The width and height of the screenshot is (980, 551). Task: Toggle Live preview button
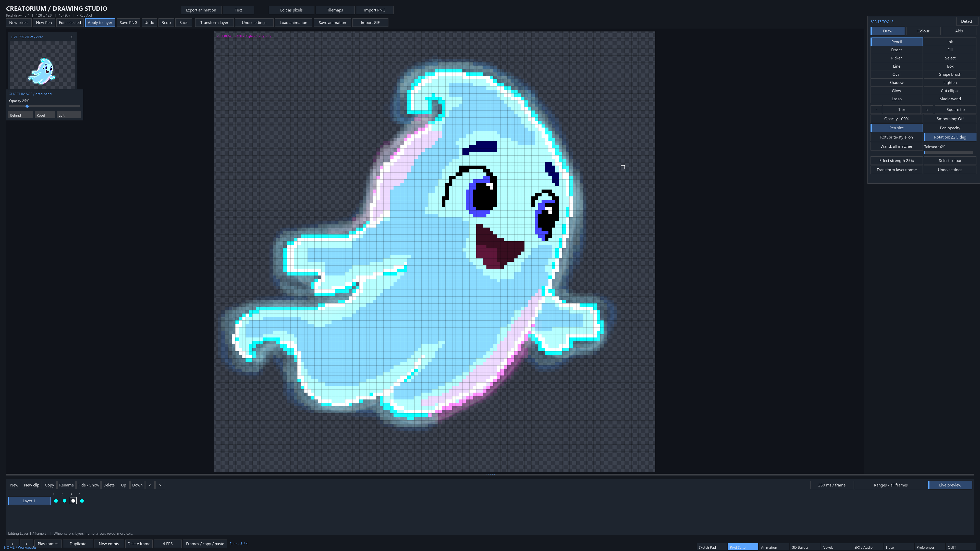click(950, 485)
